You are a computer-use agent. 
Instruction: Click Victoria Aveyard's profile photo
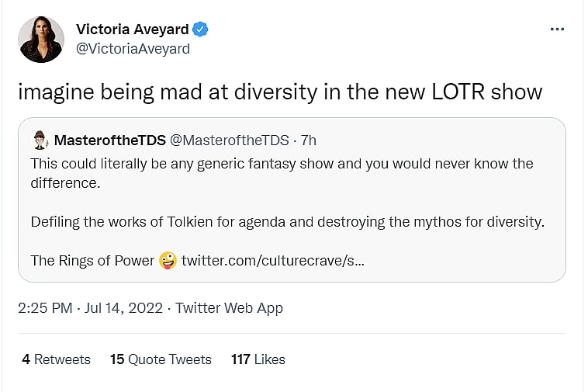click(x=41, y=40)
